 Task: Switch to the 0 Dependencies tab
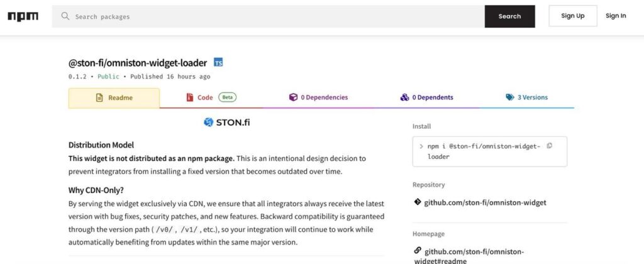(x=318, y=97)
